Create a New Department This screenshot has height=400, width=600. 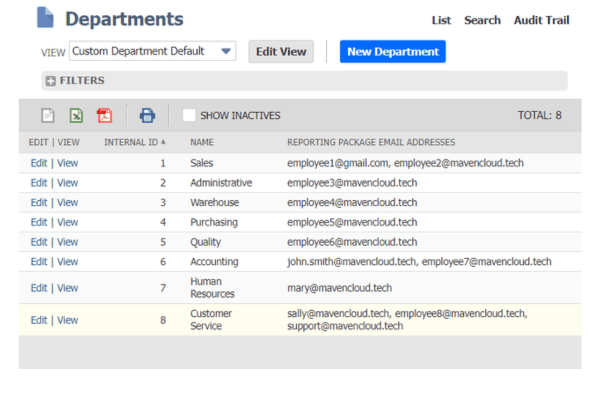[x=393, y=51]
